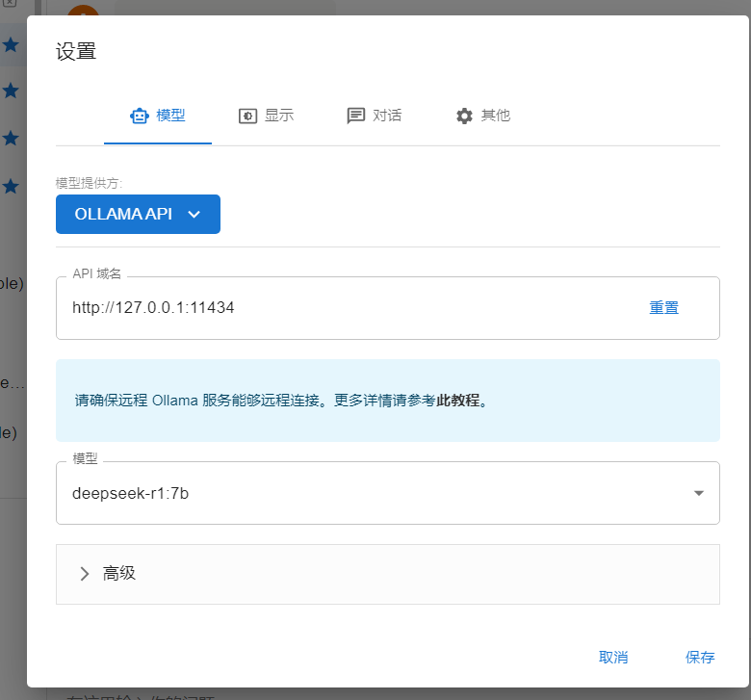The height and width of the screenshot is (700, 751).
Task: Click the bottom star icon in the sidebar
Action: click(x=11, y=185)
